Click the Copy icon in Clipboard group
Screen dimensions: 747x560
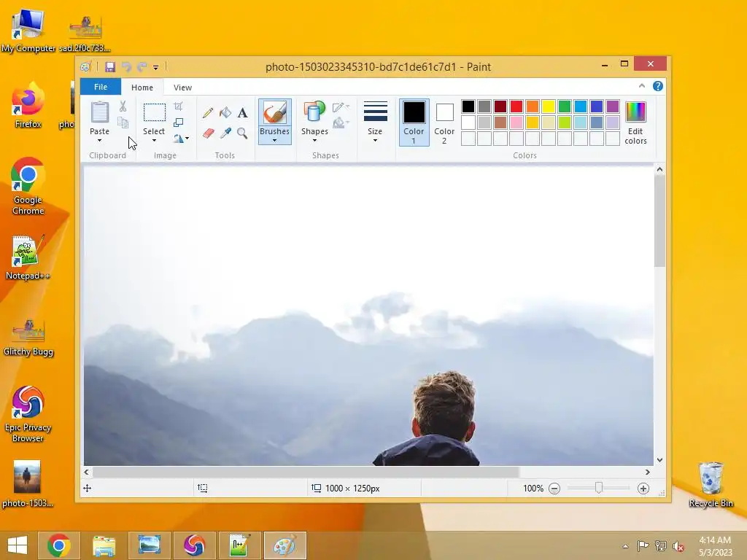tap(123, 122)
